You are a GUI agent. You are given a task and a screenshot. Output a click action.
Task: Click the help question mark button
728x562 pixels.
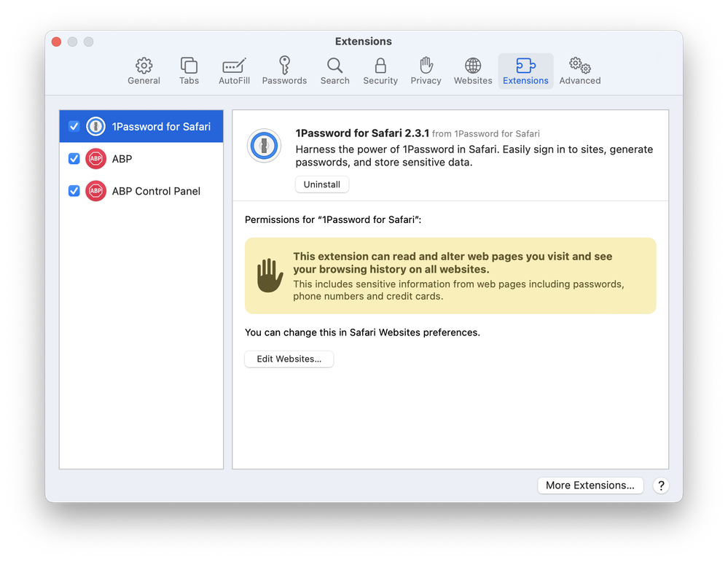(x=661, y=485)
